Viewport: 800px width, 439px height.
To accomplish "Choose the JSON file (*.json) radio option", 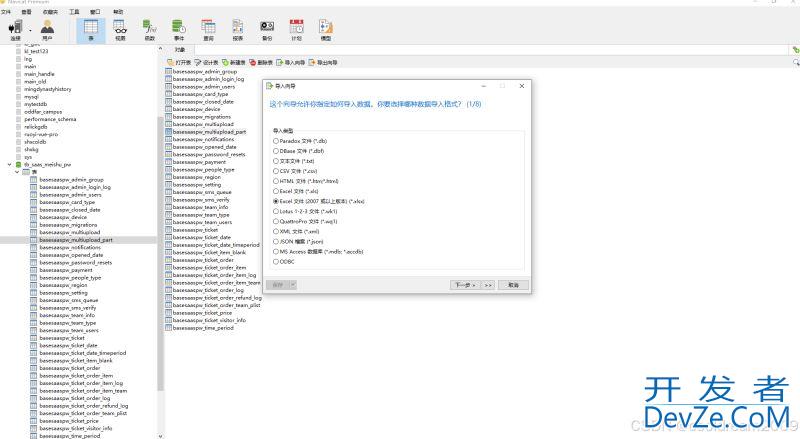I will pos(277,241).
